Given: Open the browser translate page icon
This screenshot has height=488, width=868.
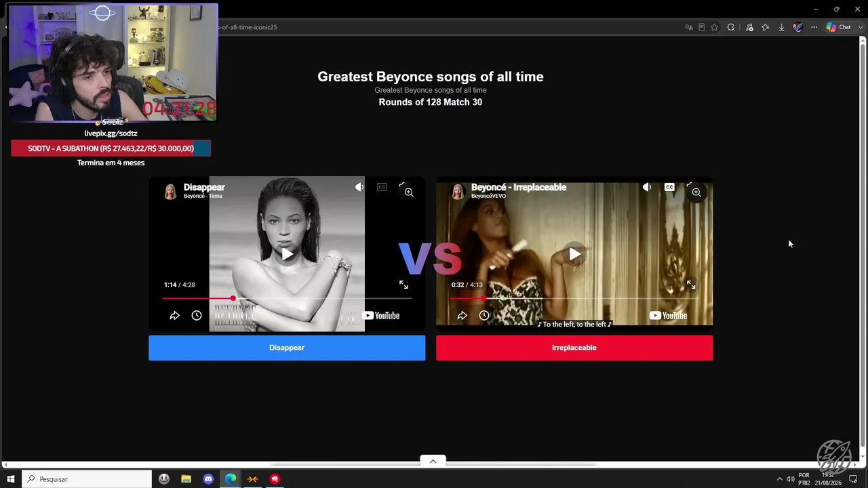Looking at the screenshot, I should point(689,27).
